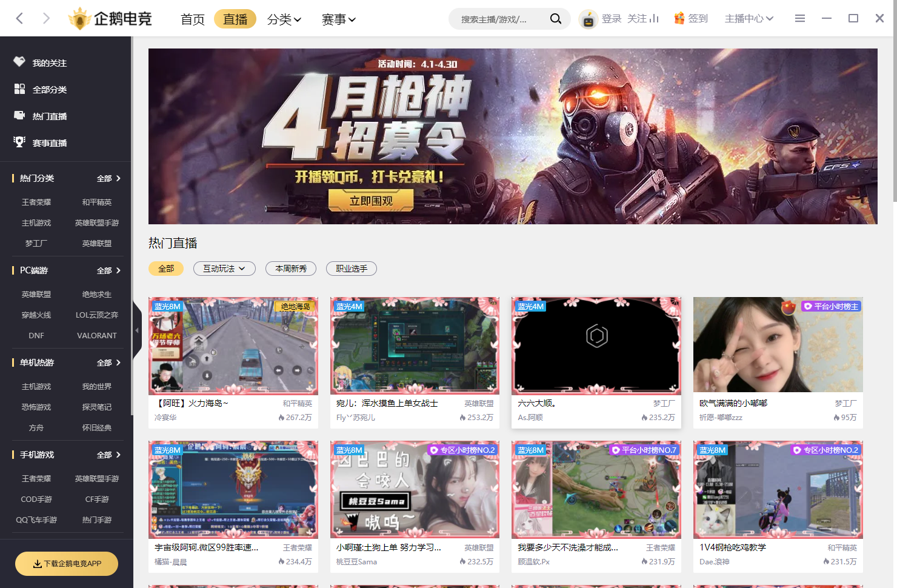Open the 六六大顺 stream thumbnail

(x=596, y=346)
